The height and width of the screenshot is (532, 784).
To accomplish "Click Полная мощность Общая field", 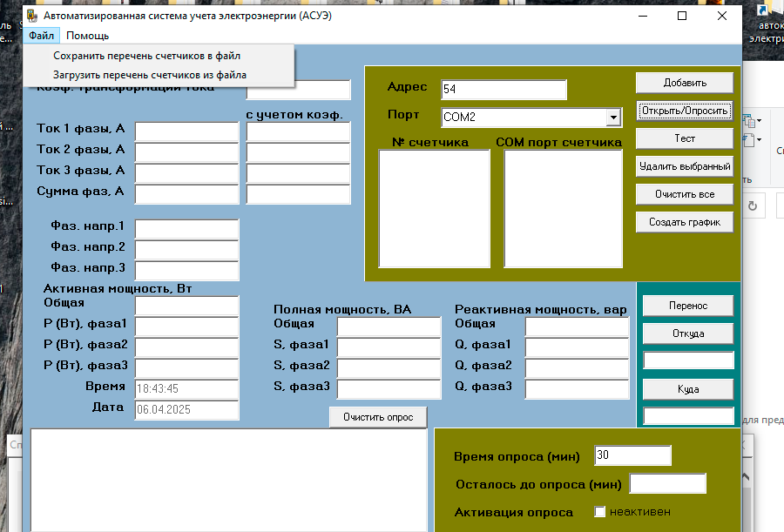I will (x=389, y=327).
